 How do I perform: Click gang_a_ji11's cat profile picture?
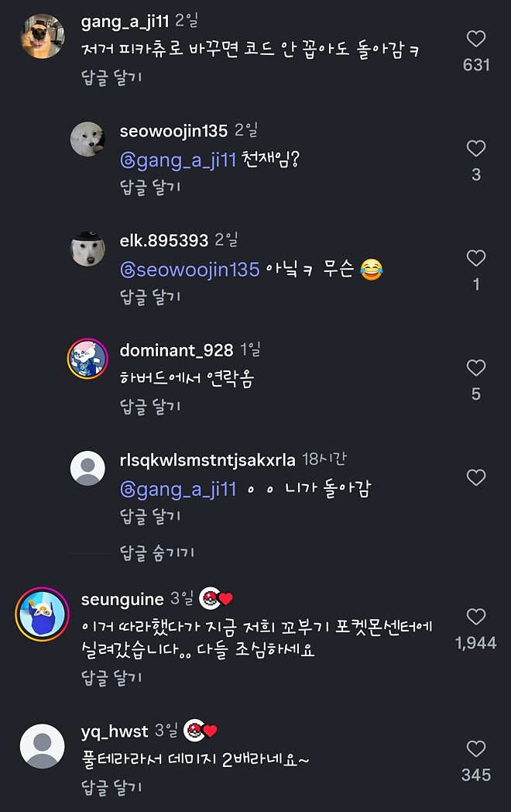[42, 33]
